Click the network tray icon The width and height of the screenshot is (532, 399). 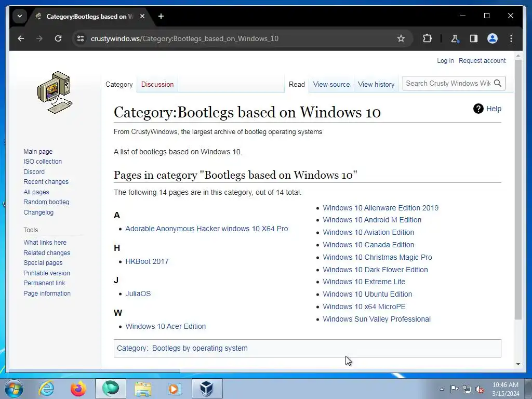467,389
